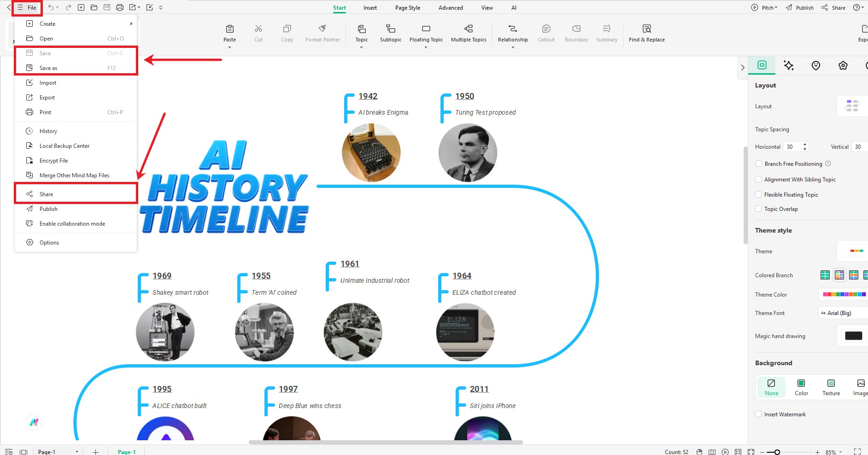Viewport: 868px width, 455px height.
Task: Click fit to page icon in status bar
Action: (738, 452)
